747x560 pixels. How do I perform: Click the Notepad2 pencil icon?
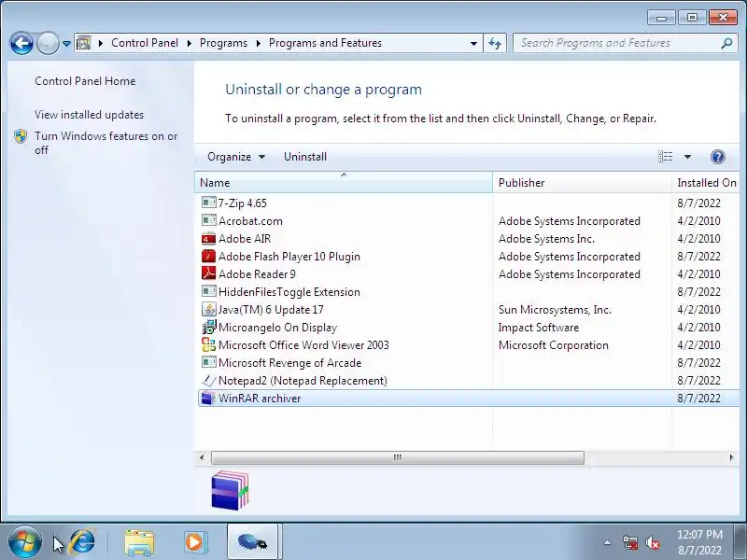tap(208, 381)
